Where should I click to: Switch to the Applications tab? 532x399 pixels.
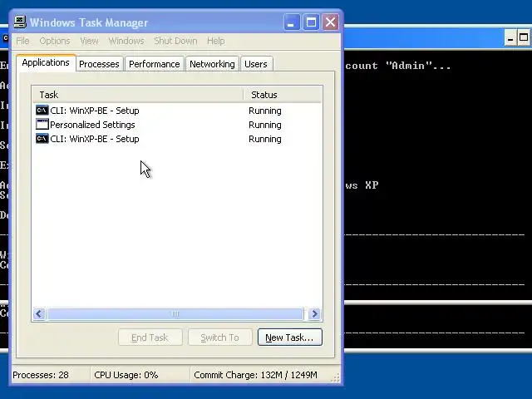46,63
